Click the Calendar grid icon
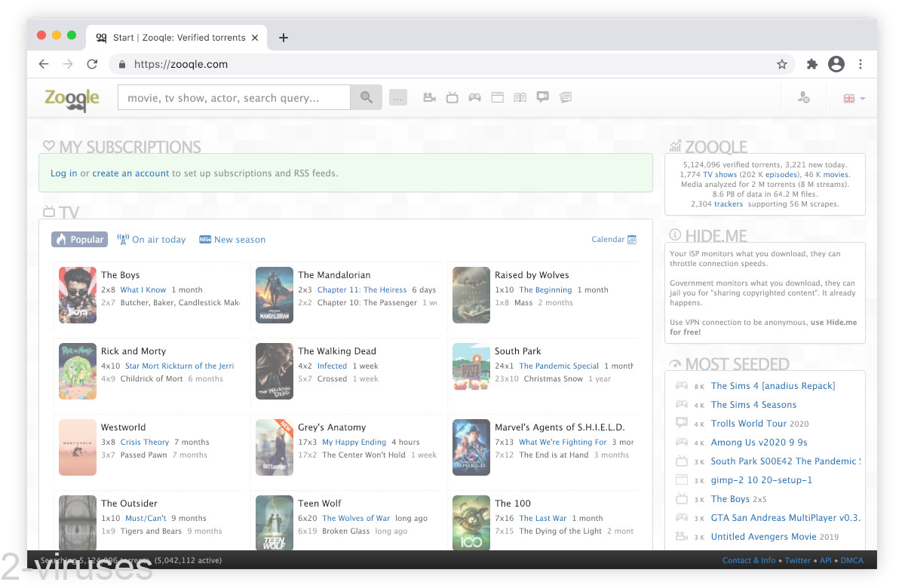 (x=632, y=240)
